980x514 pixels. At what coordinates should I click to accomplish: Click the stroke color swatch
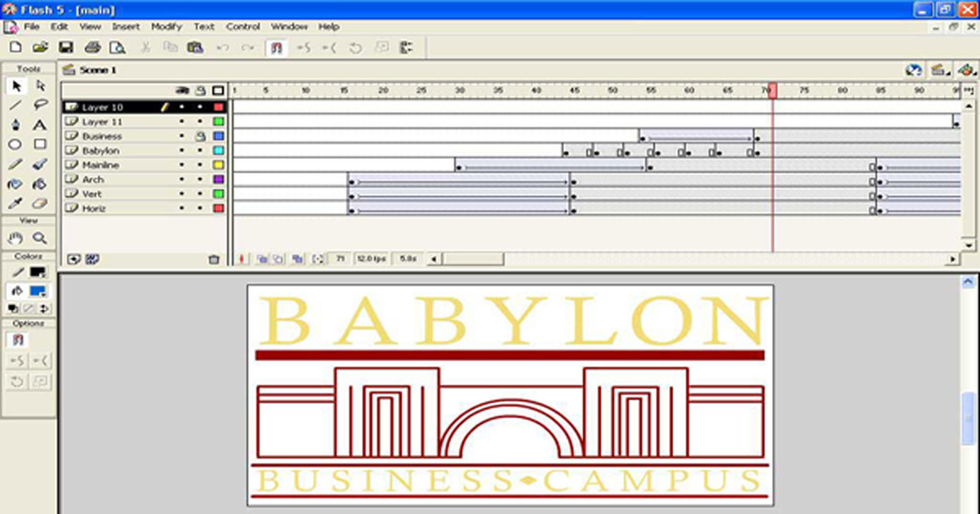[38, 273]
